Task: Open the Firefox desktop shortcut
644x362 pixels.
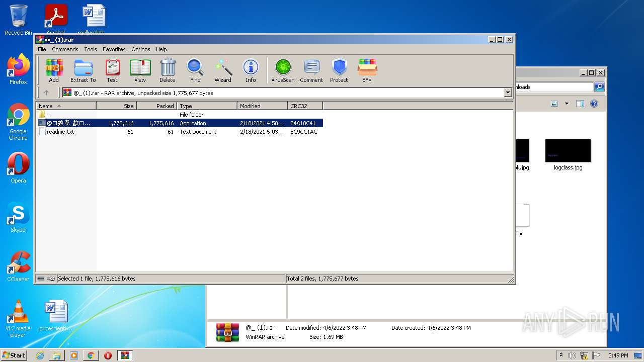Action: [18, 70]
